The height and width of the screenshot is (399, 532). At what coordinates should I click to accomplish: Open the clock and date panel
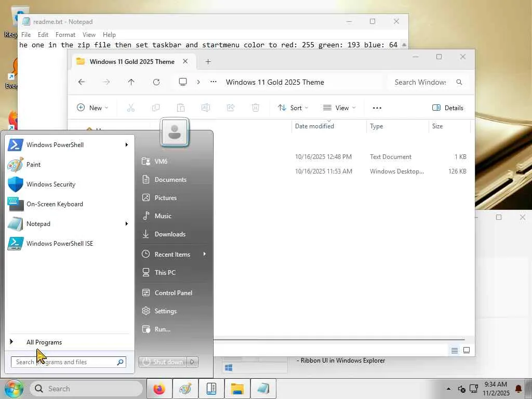(x=496, y=389)
